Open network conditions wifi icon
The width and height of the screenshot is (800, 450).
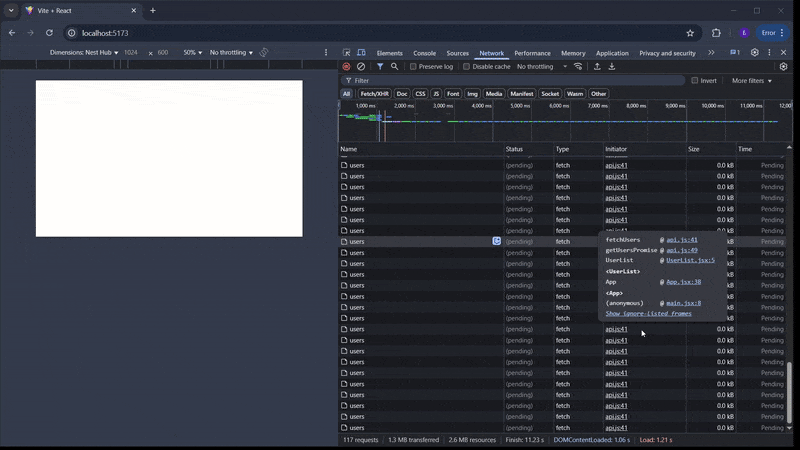[577, 67]
